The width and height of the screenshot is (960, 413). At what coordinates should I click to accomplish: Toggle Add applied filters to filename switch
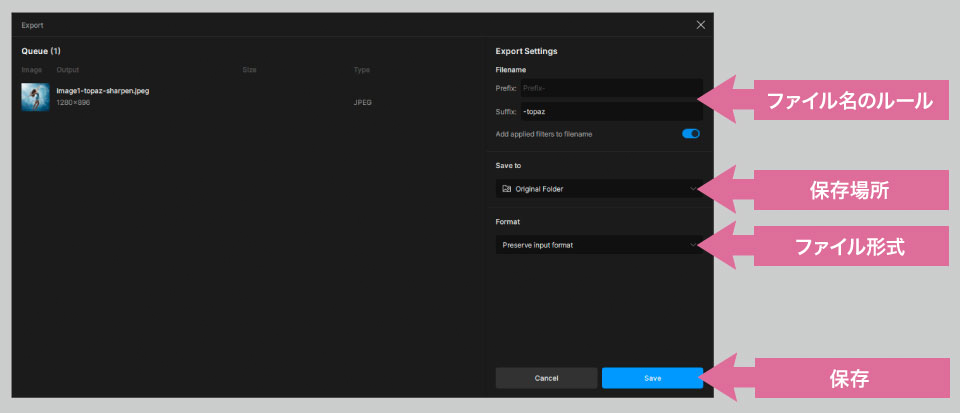point(691,133)
